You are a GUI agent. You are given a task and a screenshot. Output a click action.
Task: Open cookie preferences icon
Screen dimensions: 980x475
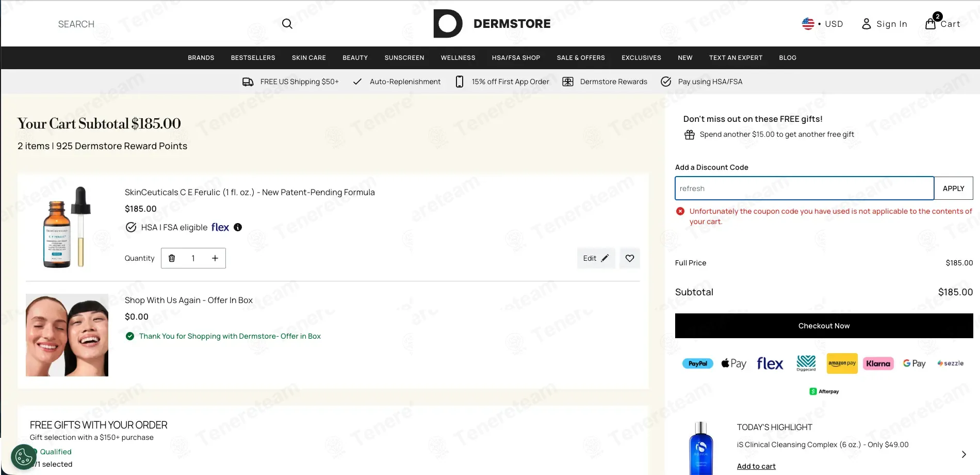click(24, 457)
